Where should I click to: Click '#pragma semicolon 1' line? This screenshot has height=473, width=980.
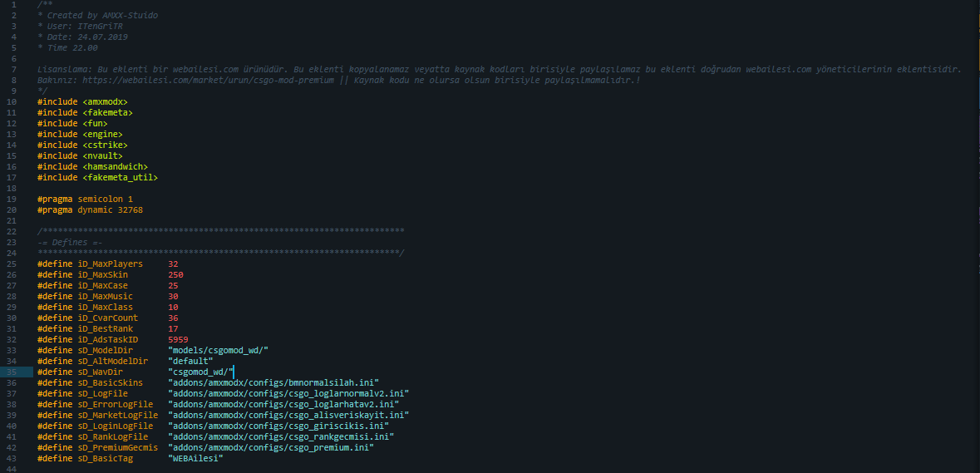pos(85,199)
